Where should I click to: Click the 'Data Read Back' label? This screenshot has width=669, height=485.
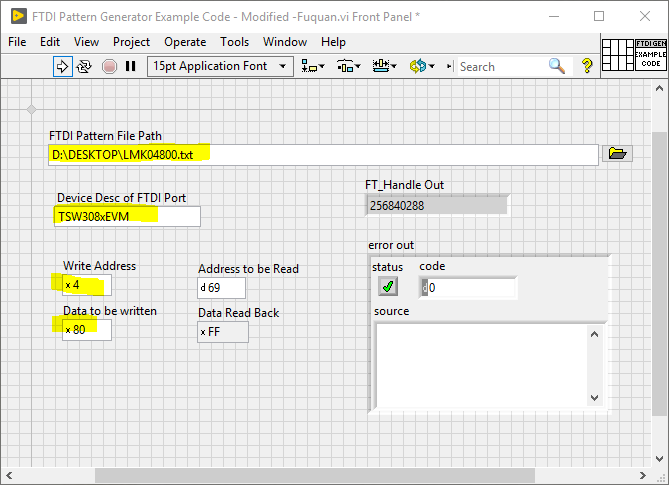point(239,313)
